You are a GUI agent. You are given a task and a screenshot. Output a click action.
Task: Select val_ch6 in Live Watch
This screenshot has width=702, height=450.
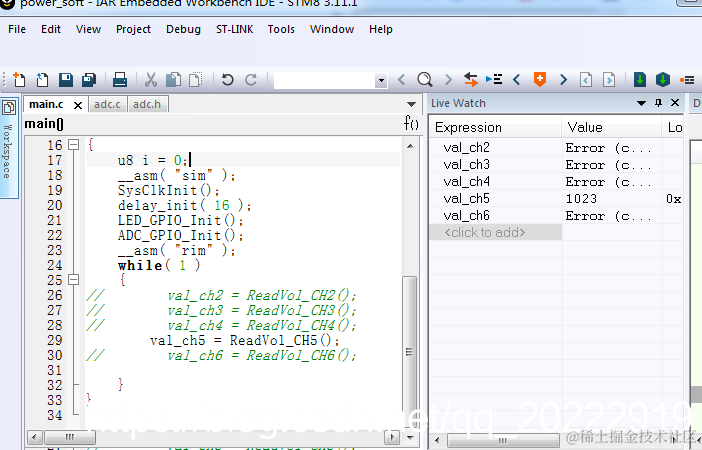467,215
